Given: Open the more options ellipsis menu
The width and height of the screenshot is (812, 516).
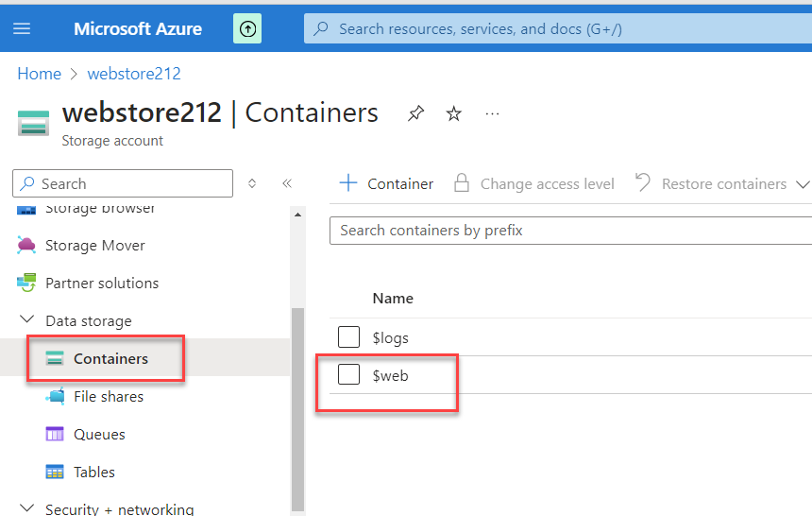Looking at the screenshot, I should [492, 113].
